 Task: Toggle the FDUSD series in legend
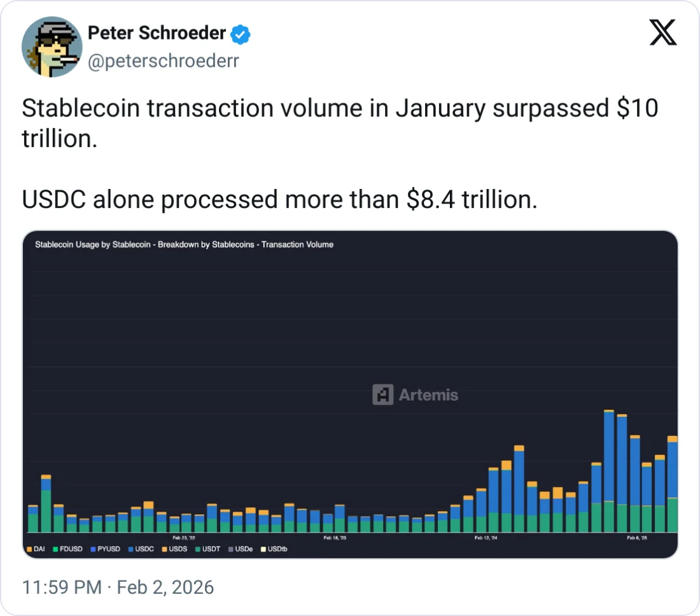click(x=66, y=549)
